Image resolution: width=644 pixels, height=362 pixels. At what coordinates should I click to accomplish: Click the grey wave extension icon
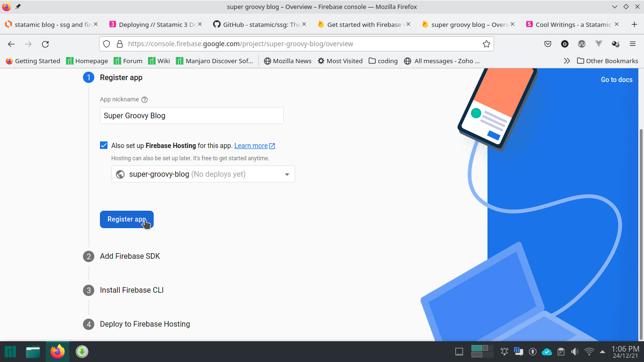pyautogui.click(x=582, y=44)
